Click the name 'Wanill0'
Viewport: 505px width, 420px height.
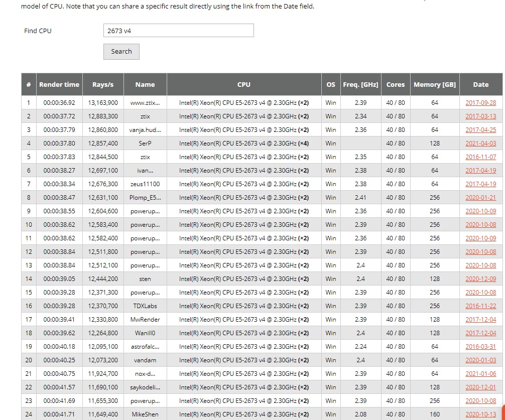coord(145,333)
